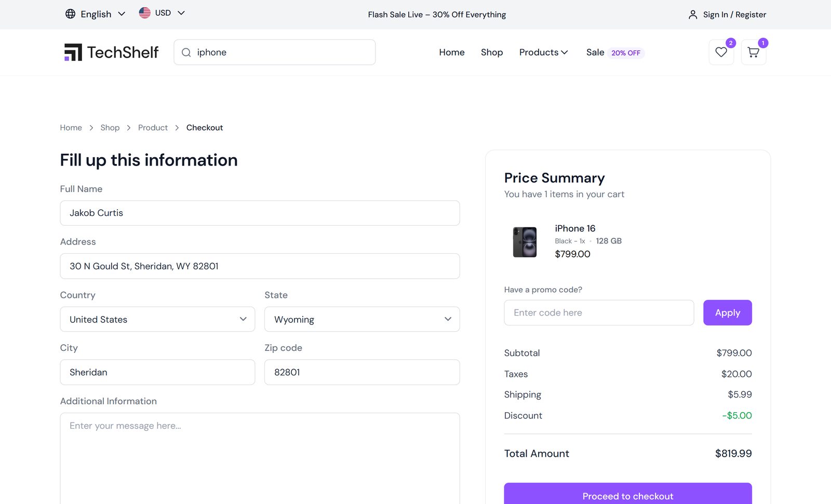Click the iPhone 16 product name
Viewport: 831px width, 504px height.
pos(575,228)
